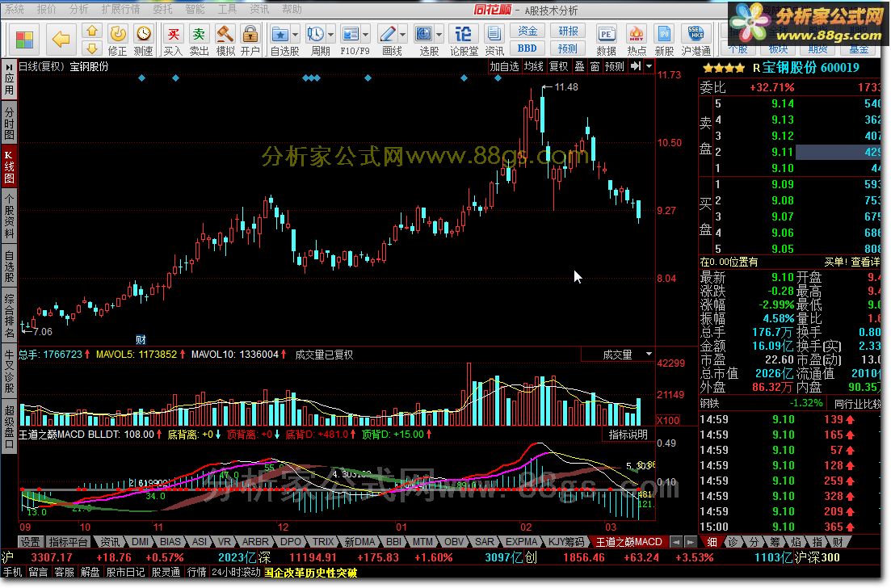Viewport: 891px width, 588px height.
Task: Select the 画线 pencil drawing tool
Action: (388, 34)
